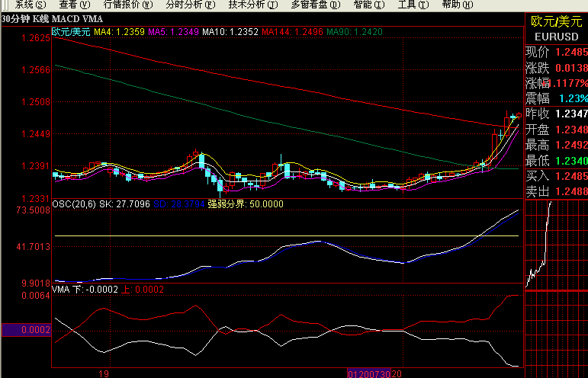Open the 多窗看盘(O) menu
The height and width of the screenshot is (378, 588).
point(314,5)
